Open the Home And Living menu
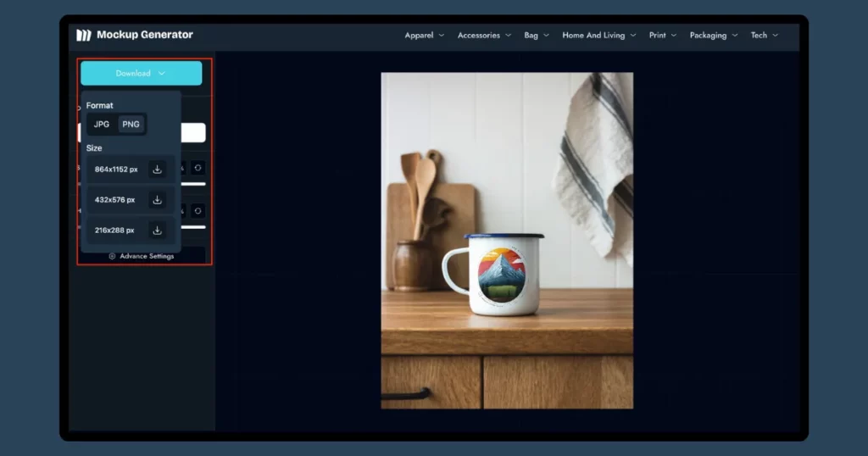This screenshot has height=456, width=868. click(x=599, y=36)
